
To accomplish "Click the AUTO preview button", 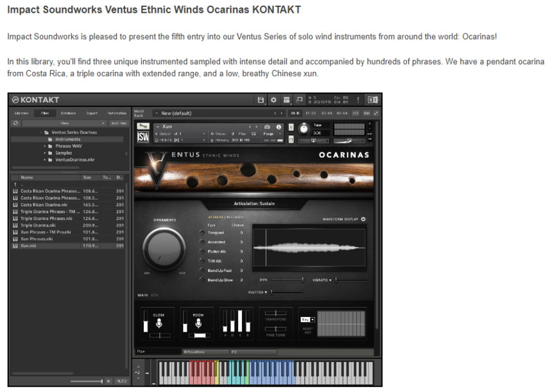I will click(x=121, y=381).
